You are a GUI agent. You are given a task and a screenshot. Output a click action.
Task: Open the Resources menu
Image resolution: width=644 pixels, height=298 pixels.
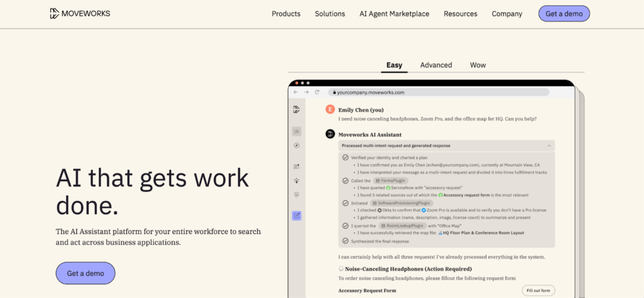(460, 14)
